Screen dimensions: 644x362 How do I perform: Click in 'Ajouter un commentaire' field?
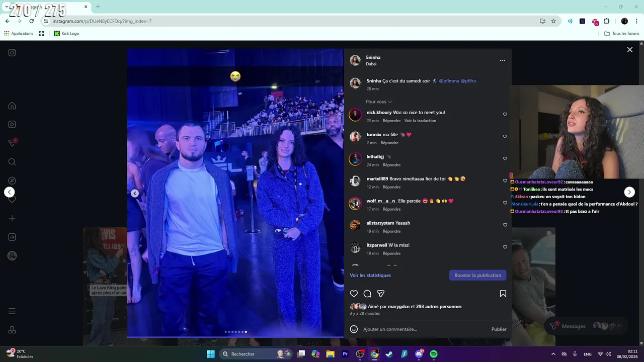coord(425,329)
